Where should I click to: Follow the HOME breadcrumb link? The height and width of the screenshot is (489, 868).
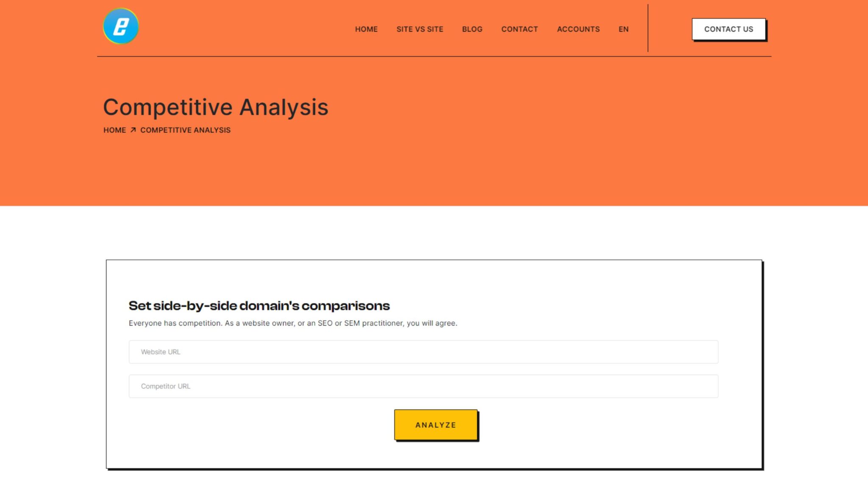114,130
